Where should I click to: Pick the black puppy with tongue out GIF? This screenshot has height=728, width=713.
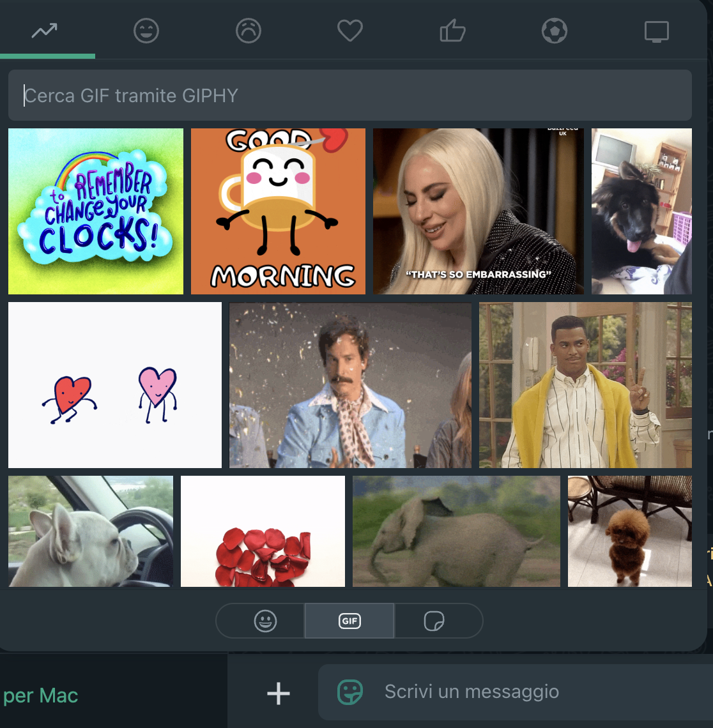pos(641,211)
